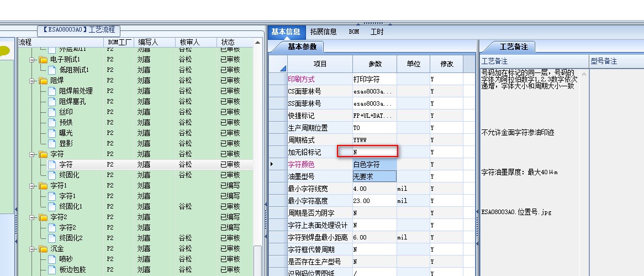Click the ESA08003A0.位置号.jpg note entry
Screen dimensions: 644x276
(516, 212)
